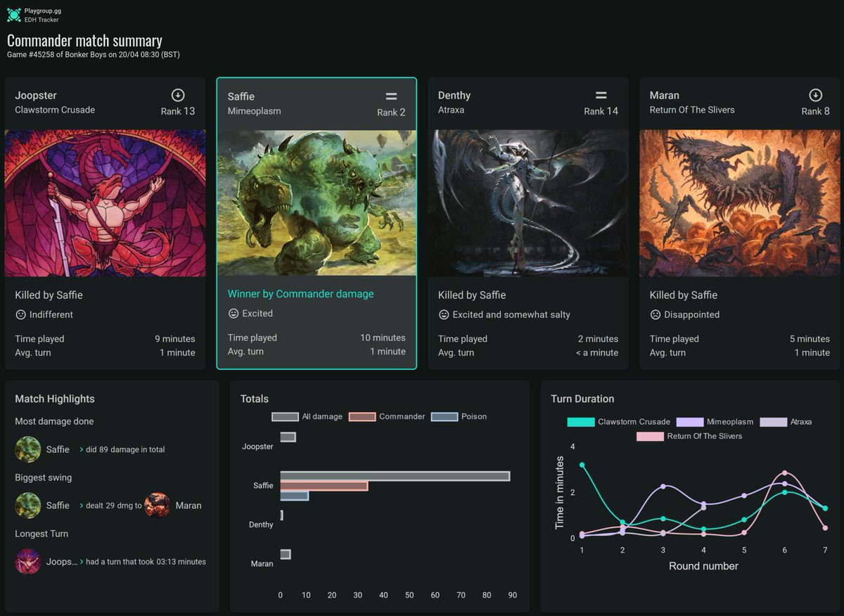Screen dimensions: 844x616
Task: Open Clawstorm Crusade dragon artwork
Action: pyautogui.click(x=105, y=203)
